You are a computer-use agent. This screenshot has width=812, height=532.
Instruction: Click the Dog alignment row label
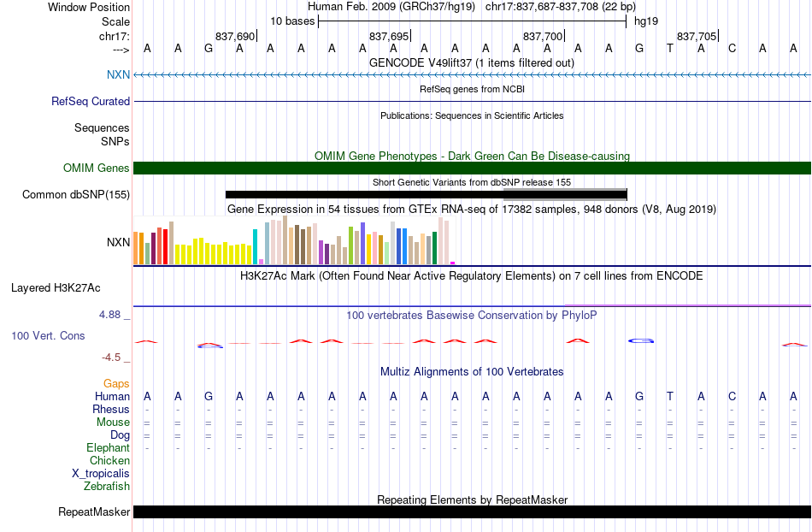coord(120,435)
